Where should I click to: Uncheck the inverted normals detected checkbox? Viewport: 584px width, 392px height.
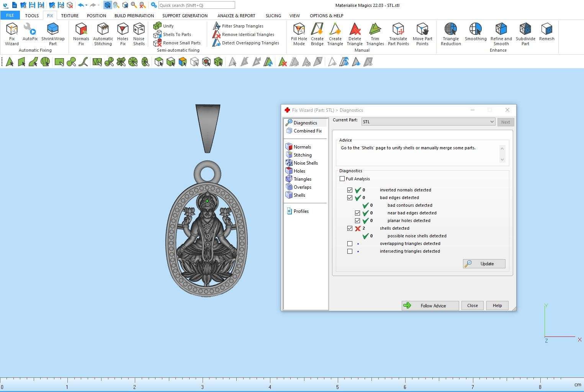point(350,190)
